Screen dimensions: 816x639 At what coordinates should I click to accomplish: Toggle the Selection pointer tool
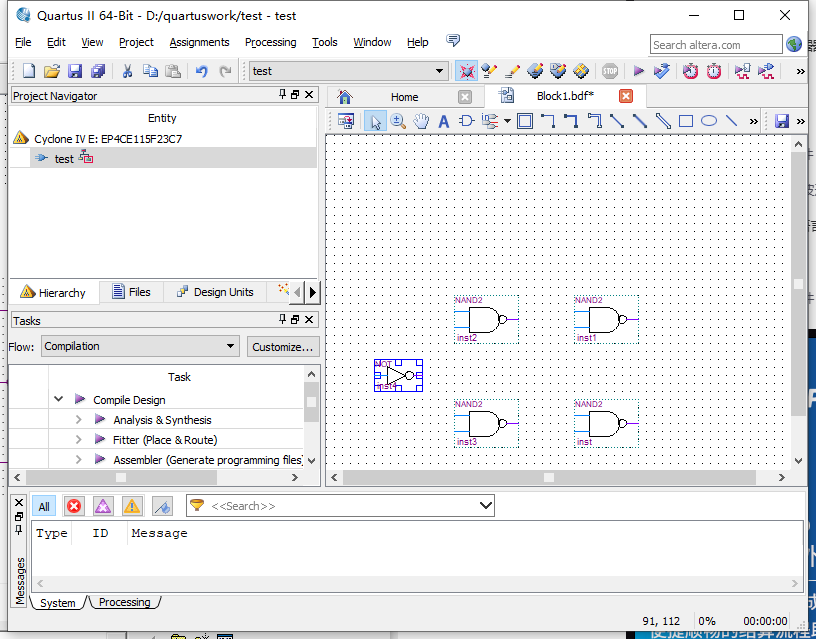[x=375, y=121]
